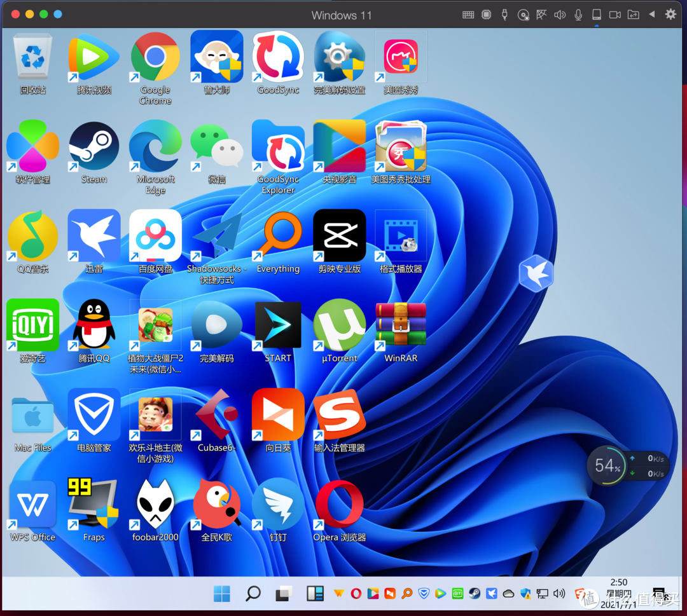Open the Steam desktop shortcut
687x616 pixels.
coord(94,147)
